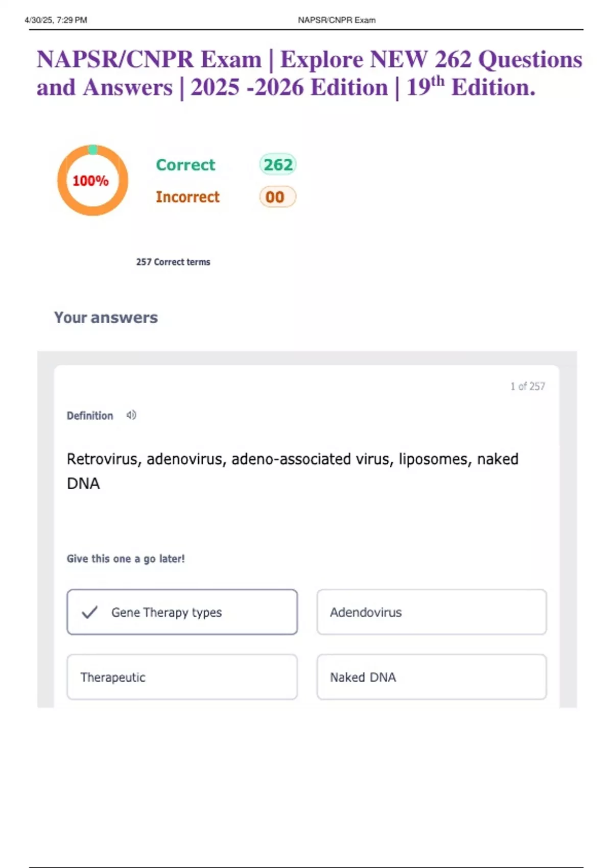The width and height of the screenshot is (613, 868).
Task: Click the 'Incorrect' score label
Action: [x=187, y=197]
